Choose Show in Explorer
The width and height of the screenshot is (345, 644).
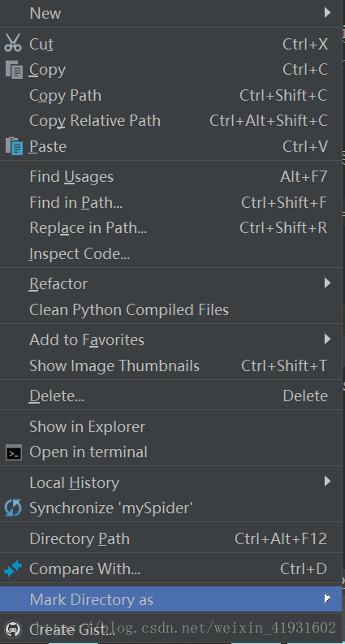point(170,426)
